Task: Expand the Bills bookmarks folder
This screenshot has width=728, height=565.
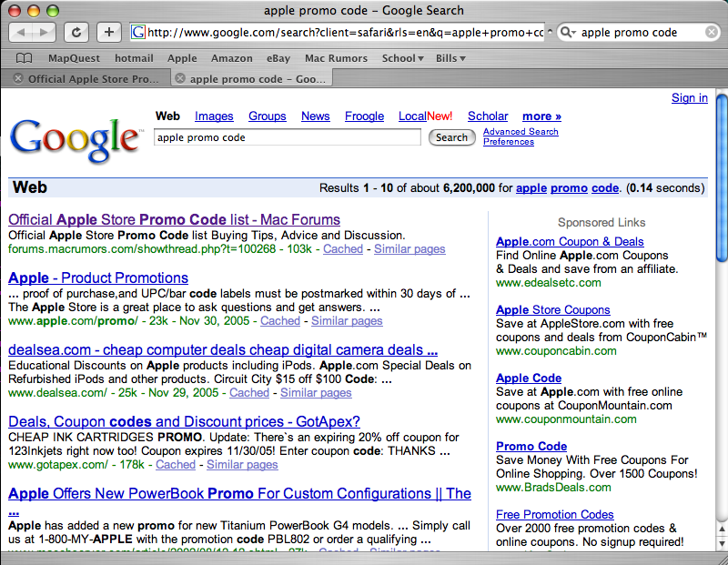Action: pyautogui.click(x=450, y=58)
